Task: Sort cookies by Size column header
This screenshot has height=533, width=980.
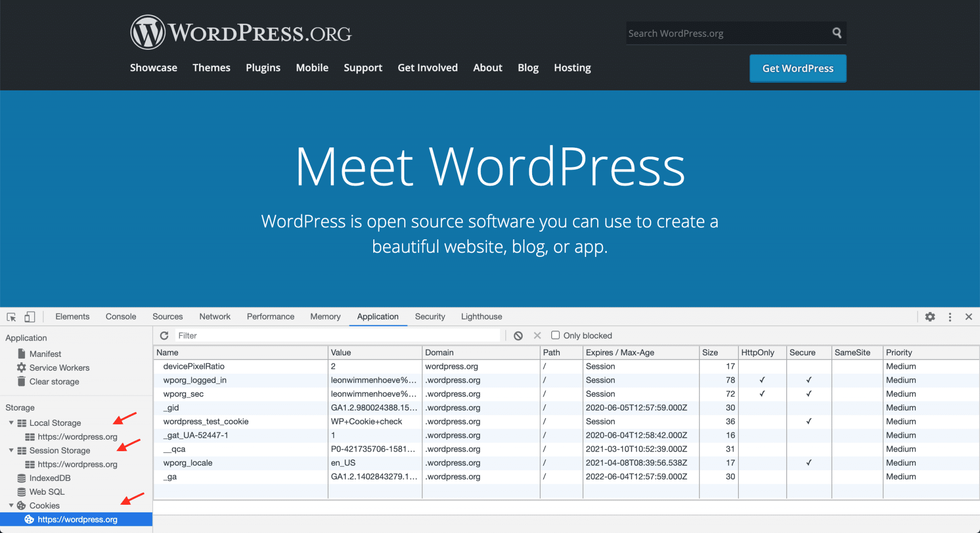Action: [x=719, y=353]
